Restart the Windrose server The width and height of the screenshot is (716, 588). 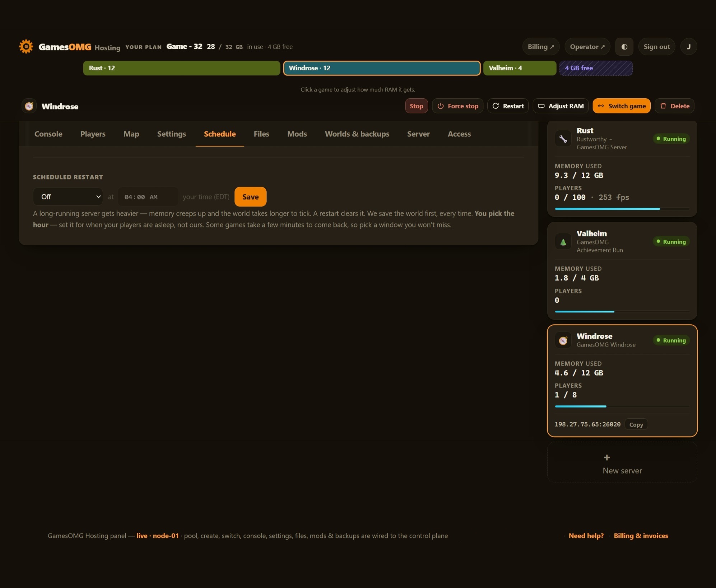pos(508,106)
